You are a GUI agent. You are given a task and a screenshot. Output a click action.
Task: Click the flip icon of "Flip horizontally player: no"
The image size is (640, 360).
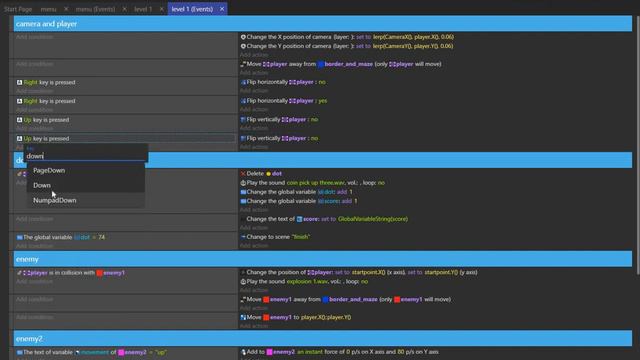[x=243, y=82]
